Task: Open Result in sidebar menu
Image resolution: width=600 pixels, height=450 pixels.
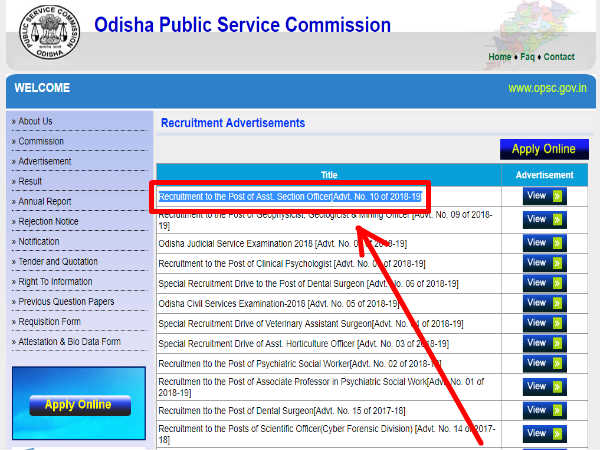Action: click(30, 181)
